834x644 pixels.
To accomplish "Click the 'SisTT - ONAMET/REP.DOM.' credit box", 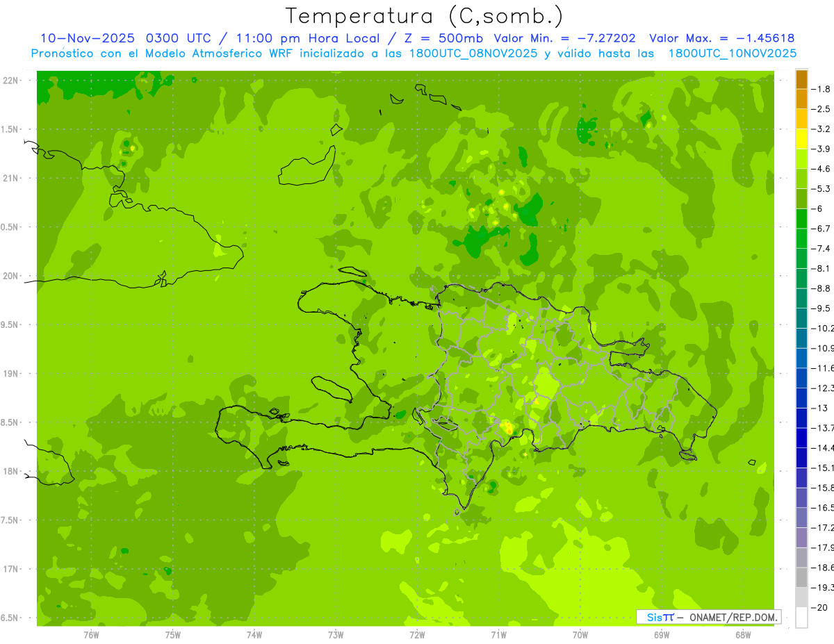I will [x=709, y=617].
